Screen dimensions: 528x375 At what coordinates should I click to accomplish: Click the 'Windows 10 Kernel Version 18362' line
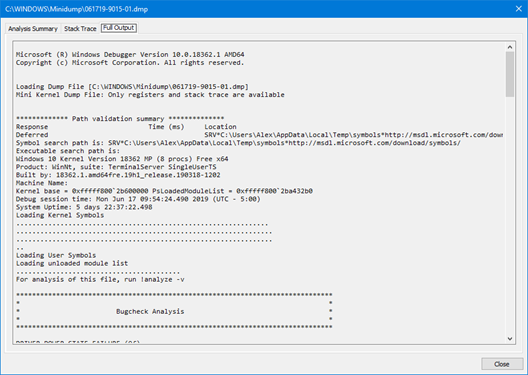coord(122,159)
